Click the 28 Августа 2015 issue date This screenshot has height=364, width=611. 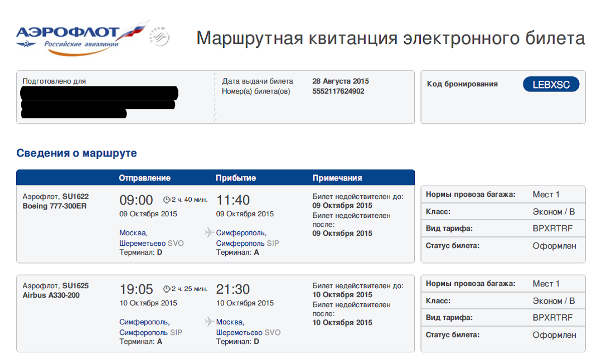click(x=341, y=81)
